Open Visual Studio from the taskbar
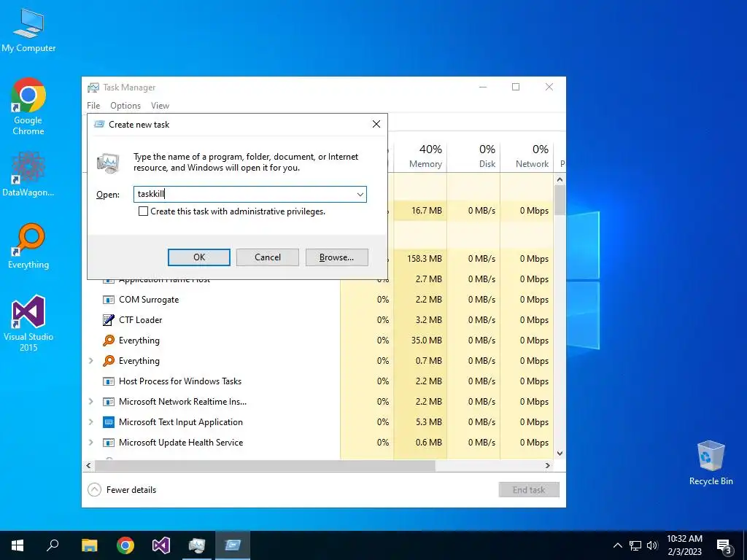The image size is (747, 560). point(161,545)
